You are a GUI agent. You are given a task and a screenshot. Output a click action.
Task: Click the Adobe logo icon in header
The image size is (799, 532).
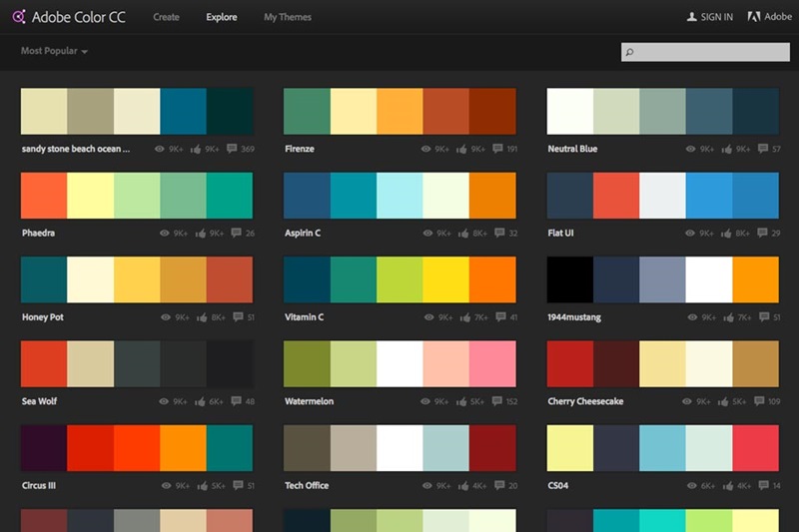click(754, 17)
